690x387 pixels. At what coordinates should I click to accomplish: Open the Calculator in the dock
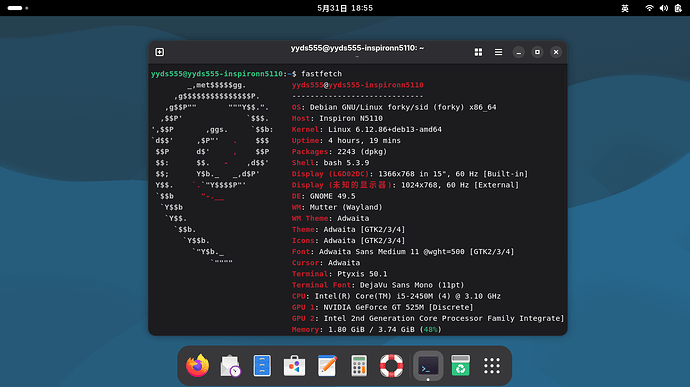pyautogui.click(x=359, y=365)
